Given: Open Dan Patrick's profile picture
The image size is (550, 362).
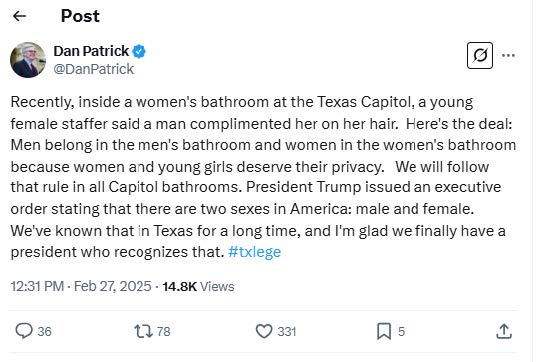Looking at the screenshot, I should pos(28,60).
